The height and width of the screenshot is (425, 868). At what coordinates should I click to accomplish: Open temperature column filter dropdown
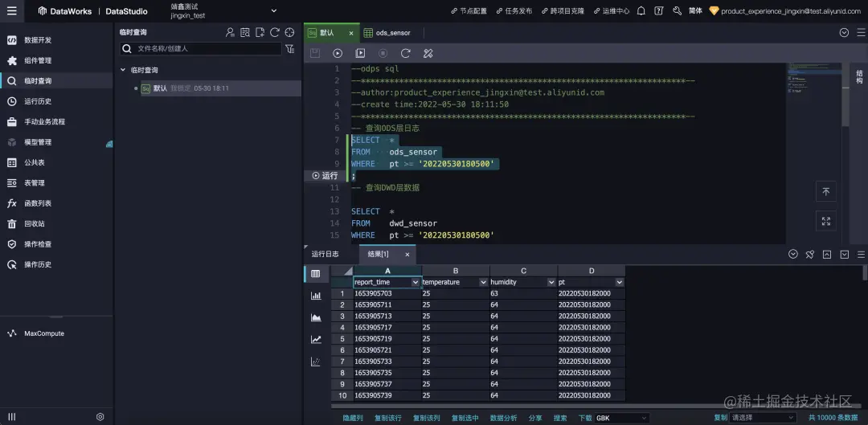[x=484, y=282]
